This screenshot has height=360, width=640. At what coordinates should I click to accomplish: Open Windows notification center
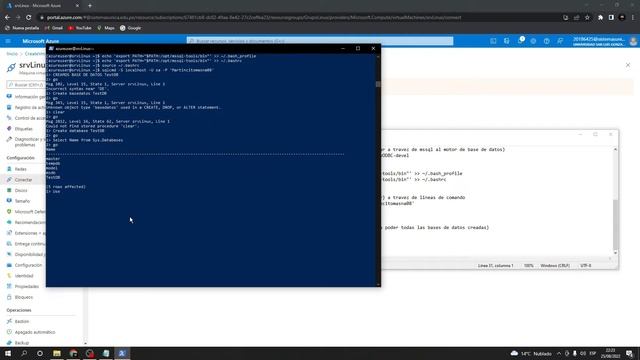pos(630,353)
